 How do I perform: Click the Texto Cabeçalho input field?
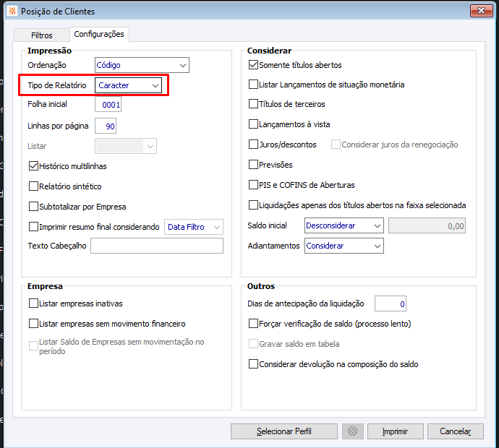click(x=157, y=246)
